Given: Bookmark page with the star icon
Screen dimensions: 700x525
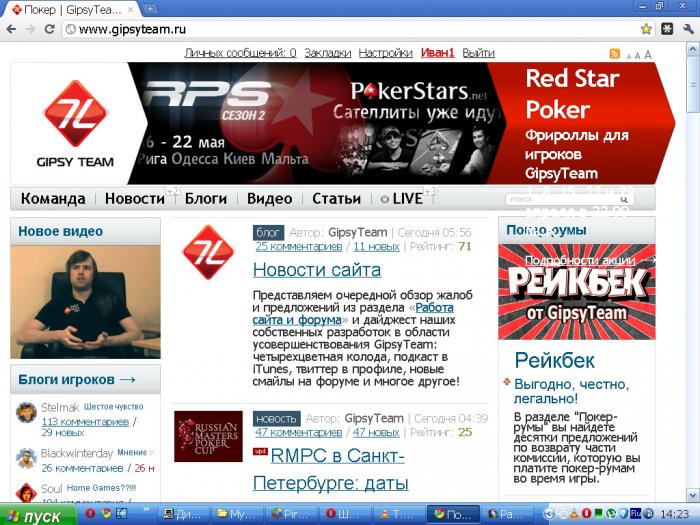Looking at the screenshot, I should point(646,29).
